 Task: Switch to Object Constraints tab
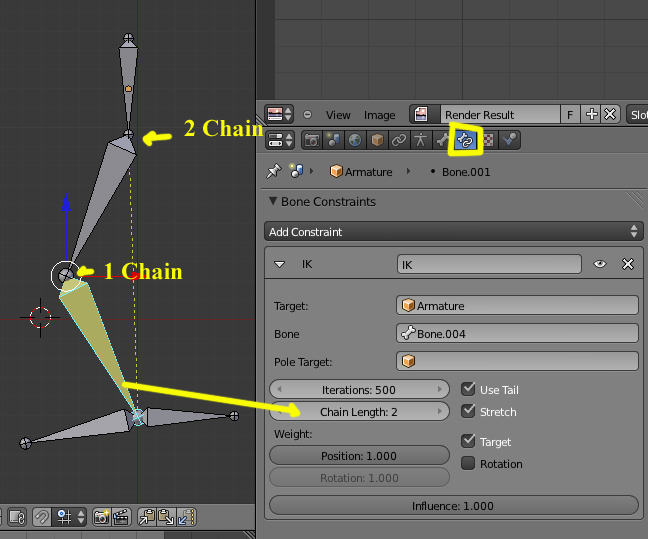[398, 140]
